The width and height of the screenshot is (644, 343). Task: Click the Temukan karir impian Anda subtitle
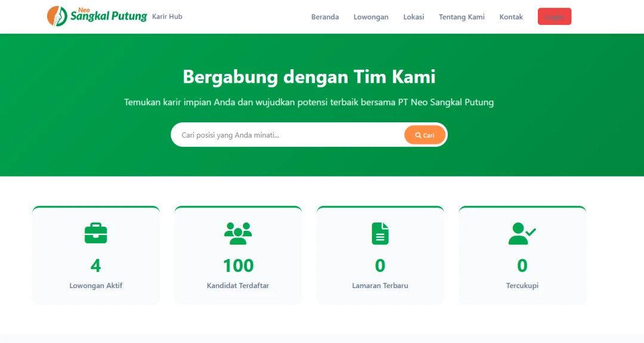click(x=309, y=102)
